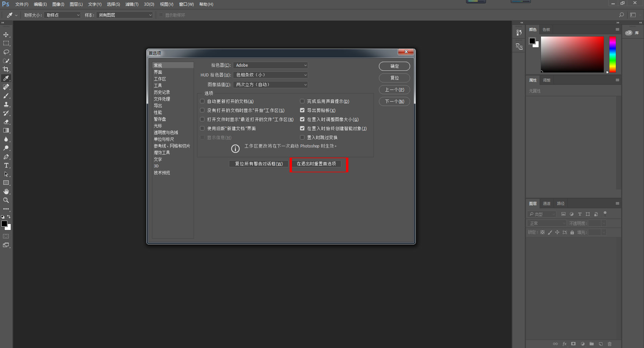Image resolution: width=644 pixels, height=348 pixels.
Task: Select the Brush tool
Action: 6,96
